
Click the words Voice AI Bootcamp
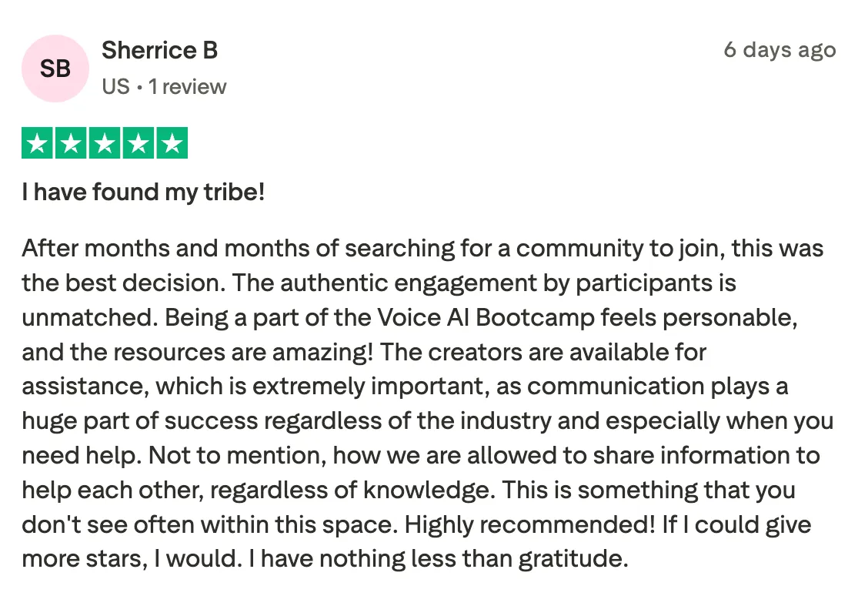(486, 317)
